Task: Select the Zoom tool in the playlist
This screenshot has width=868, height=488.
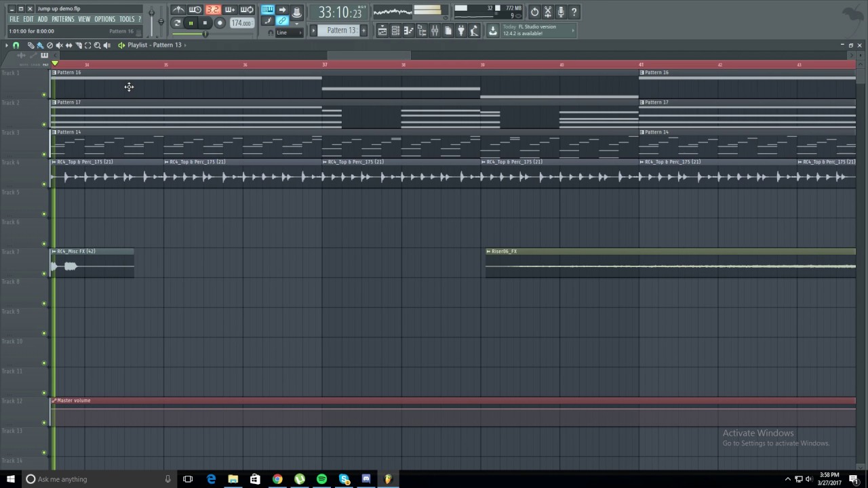Action: (96, 45)
